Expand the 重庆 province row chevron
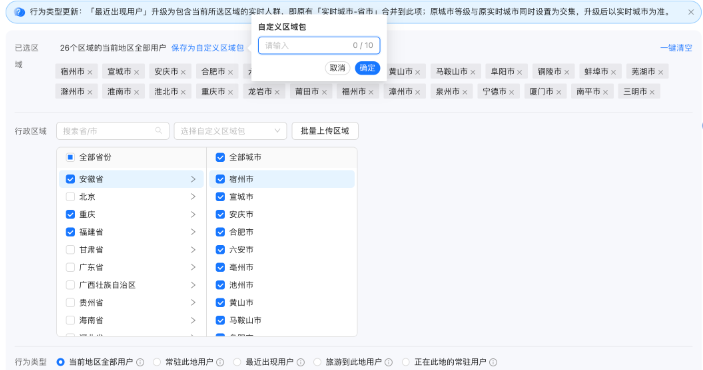 click(193, 214)
